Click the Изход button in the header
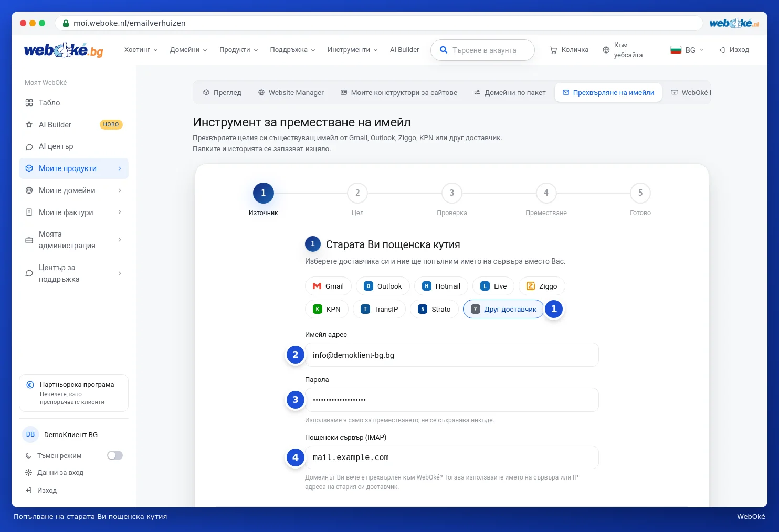 click(734, 50)
